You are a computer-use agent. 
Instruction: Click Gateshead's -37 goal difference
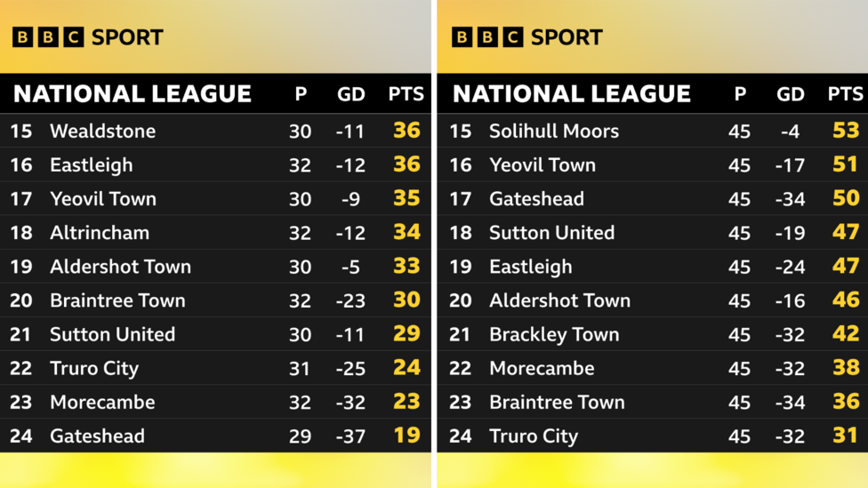pyautogui.click(x=351, y=436)
